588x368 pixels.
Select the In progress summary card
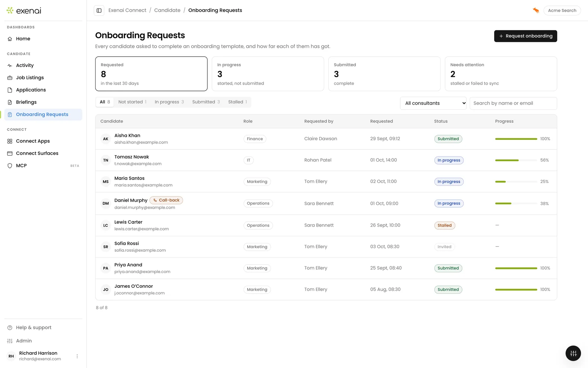click(x=268, y=74)
